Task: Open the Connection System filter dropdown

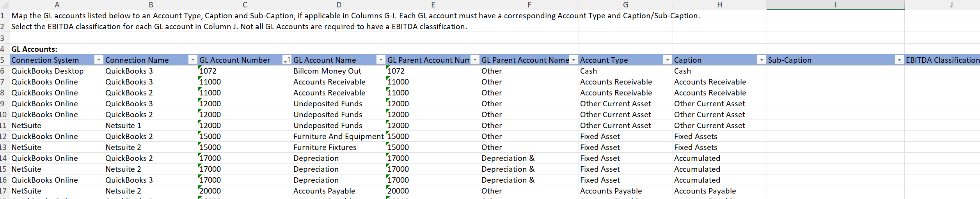Action: pos(99,60)
